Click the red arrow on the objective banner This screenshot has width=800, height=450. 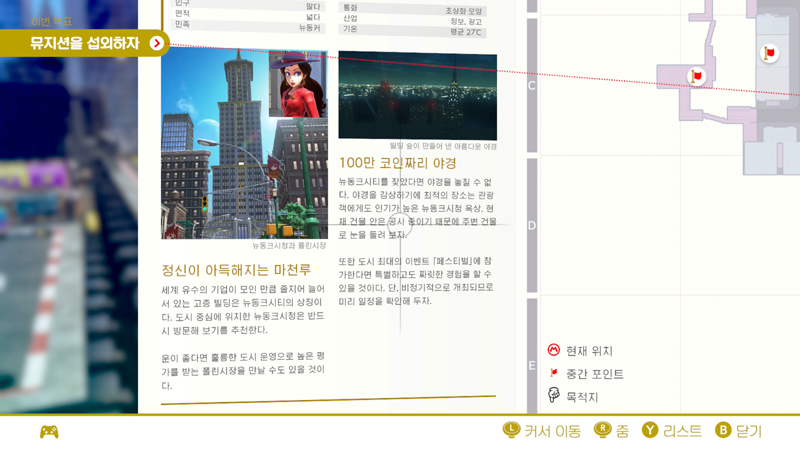point(157,43)
